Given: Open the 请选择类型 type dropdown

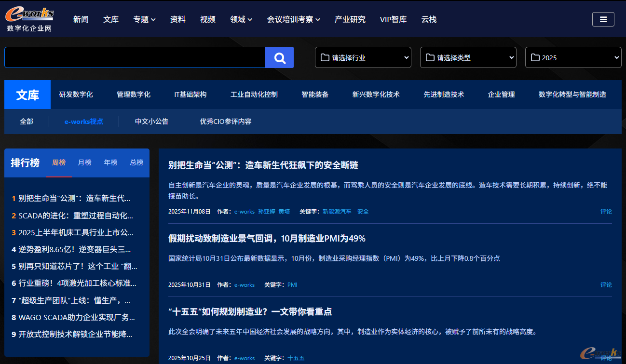Looking at the screenshot, I should (x=468, y=58).
